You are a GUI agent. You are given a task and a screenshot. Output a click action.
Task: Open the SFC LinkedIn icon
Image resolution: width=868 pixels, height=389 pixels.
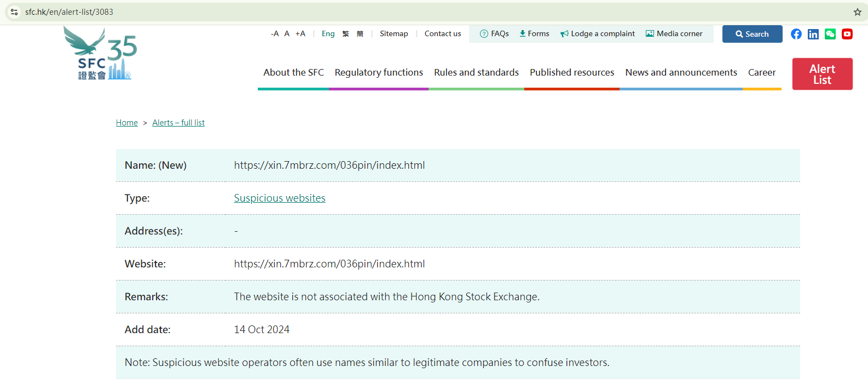tap(813, 34)
